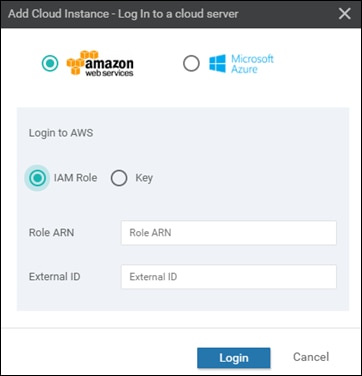Click the 'Role ARN' field label
362x376 pixels.
[52, 232]
